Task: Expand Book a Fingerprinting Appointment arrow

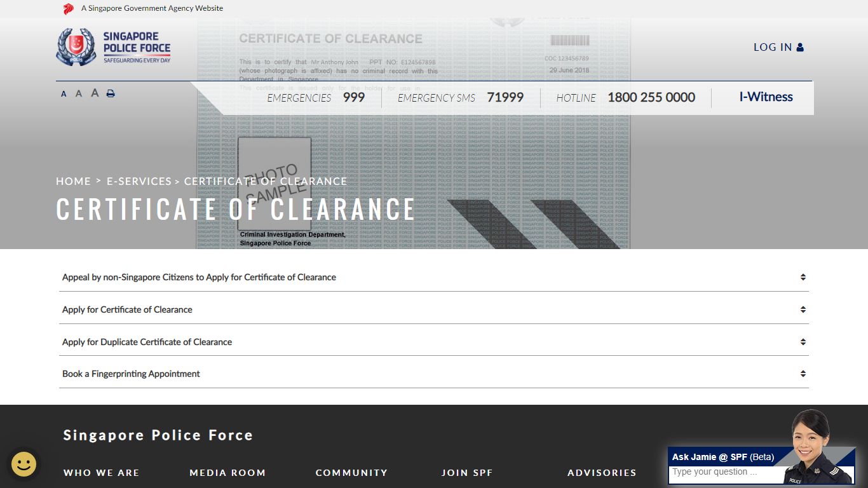Action: (x=803, y=374)
